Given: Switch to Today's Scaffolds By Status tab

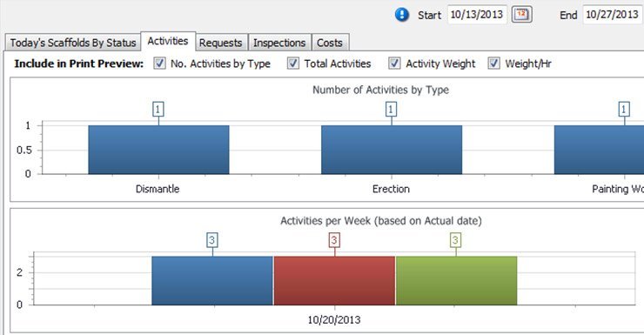Looking at the screenshot, I should click(x=73, y=43).
